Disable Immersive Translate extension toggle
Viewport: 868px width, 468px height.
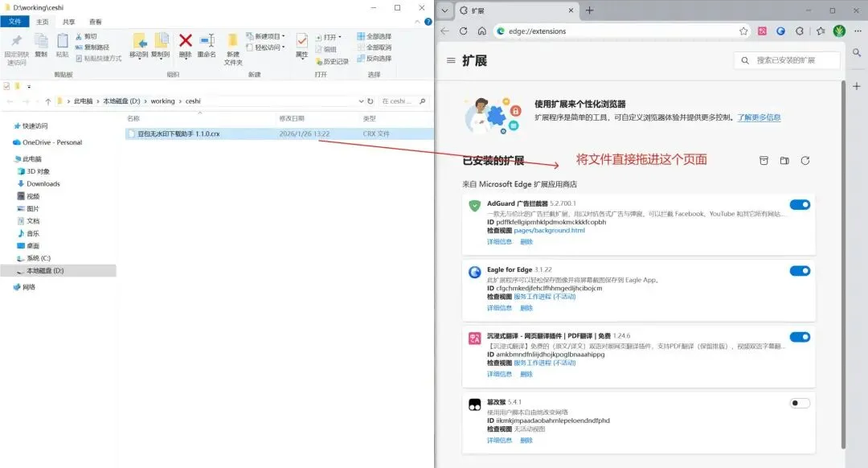coord(800,337)
